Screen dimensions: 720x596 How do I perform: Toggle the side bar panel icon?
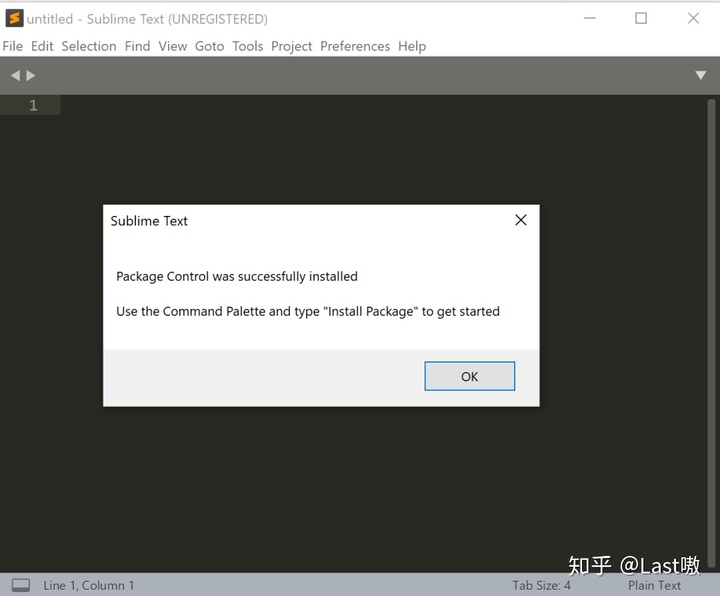[x=21, y=585]
